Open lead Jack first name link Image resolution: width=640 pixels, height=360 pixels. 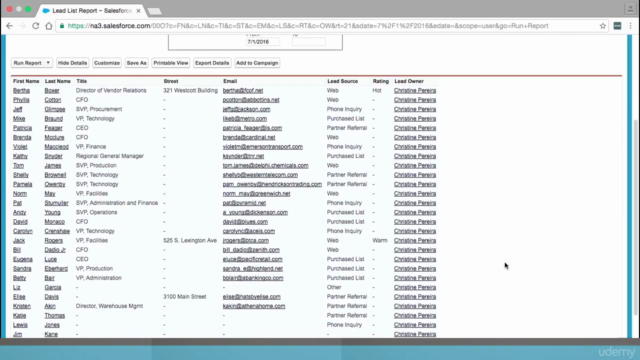[x=19, y=241]
